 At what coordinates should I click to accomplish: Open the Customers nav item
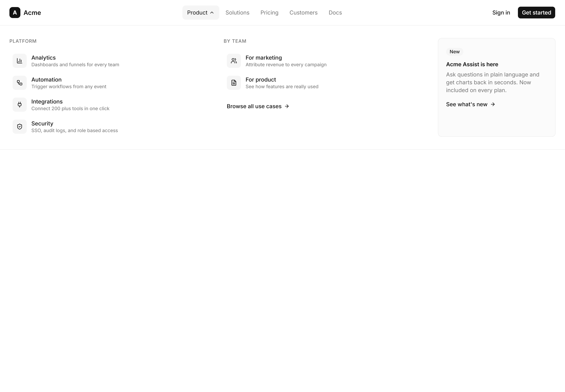303,13
